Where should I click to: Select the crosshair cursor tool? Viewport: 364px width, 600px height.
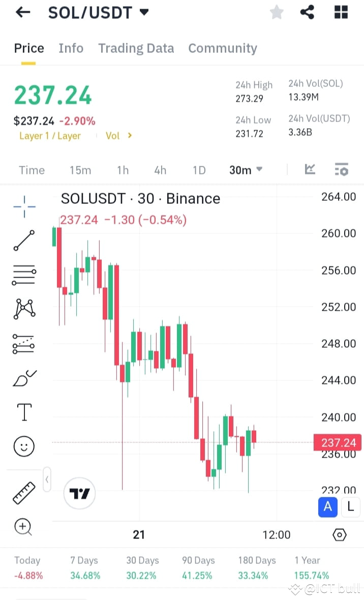(24, 206)
